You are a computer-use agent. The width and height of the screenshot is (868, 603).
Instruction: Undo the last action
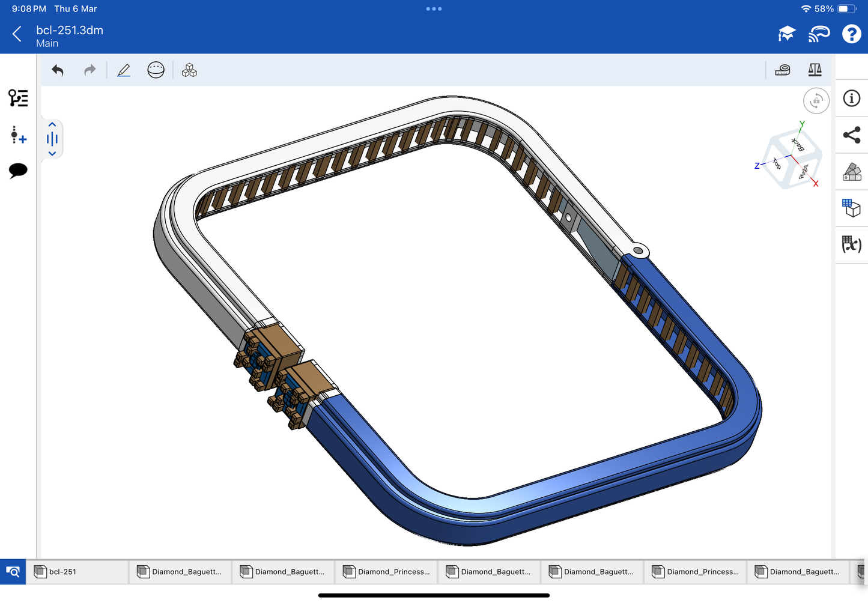(58, 70)
